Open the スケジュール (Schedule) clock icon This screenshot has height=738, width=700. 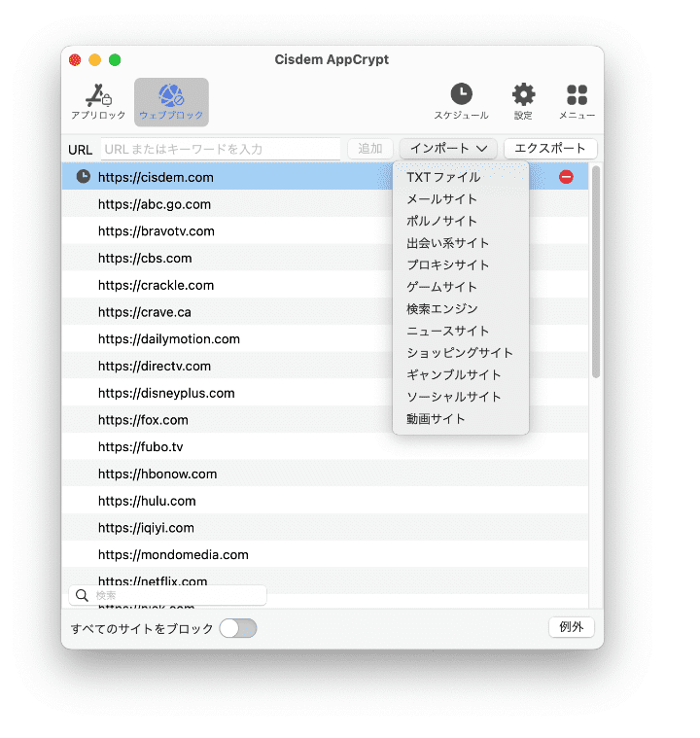point(462,102)
